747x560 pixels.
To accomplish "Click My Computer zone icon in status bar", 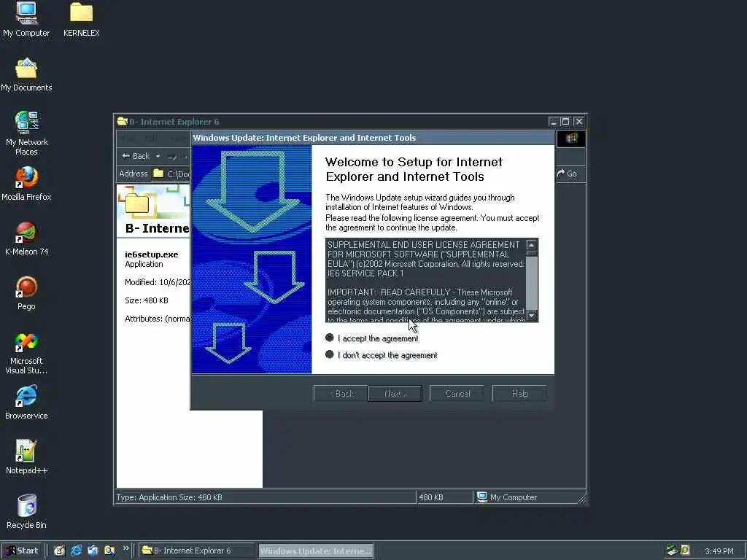I will tap(482, 497).
